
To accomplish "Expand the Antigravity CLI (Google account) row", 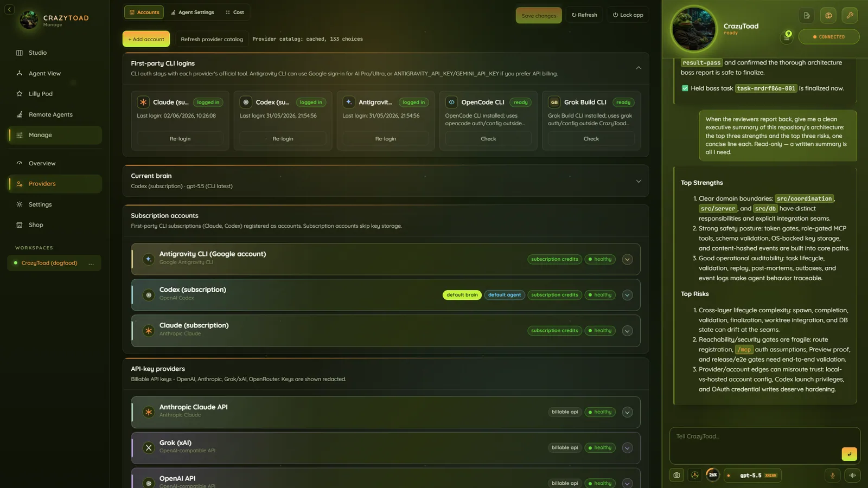I will pos(627,259).
